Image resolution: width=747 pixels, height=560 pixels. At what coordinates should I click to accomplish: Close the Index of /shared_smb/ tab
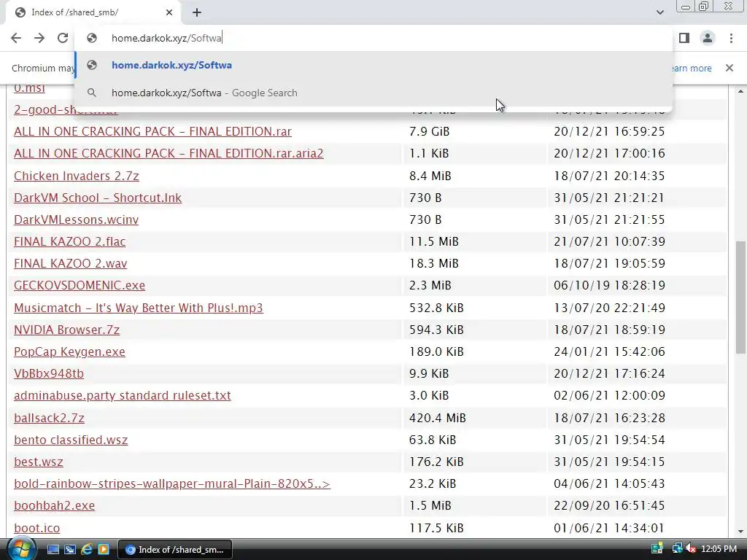pos(169,12)
